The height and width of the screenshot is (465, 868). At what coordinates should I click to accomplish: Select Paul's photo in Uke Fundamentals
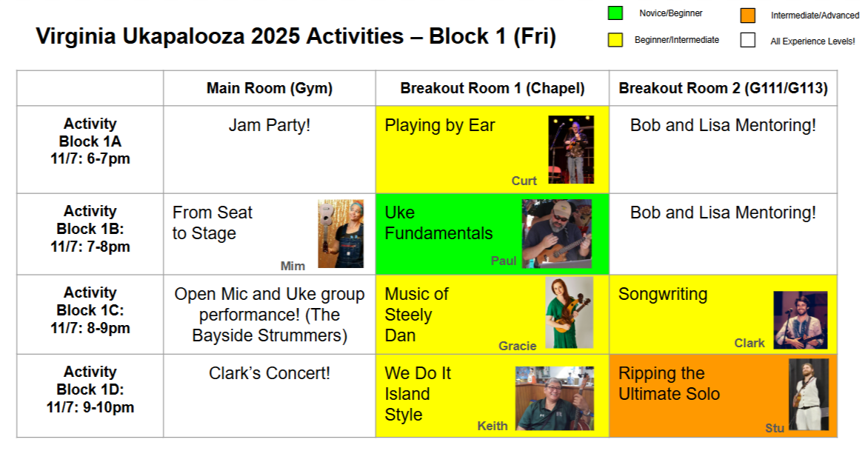[556, 234]
